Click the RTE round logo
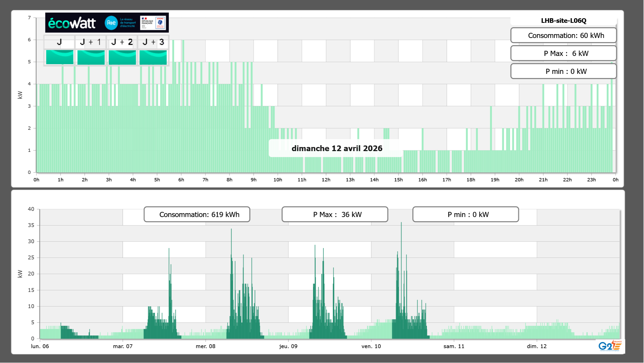 pos(111,23)
